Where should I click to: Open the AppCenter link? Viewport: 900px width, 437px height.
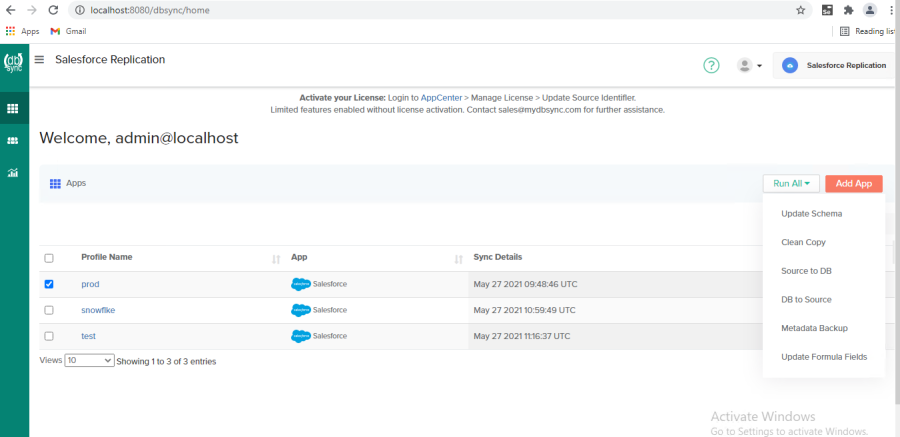click(440, 98)
